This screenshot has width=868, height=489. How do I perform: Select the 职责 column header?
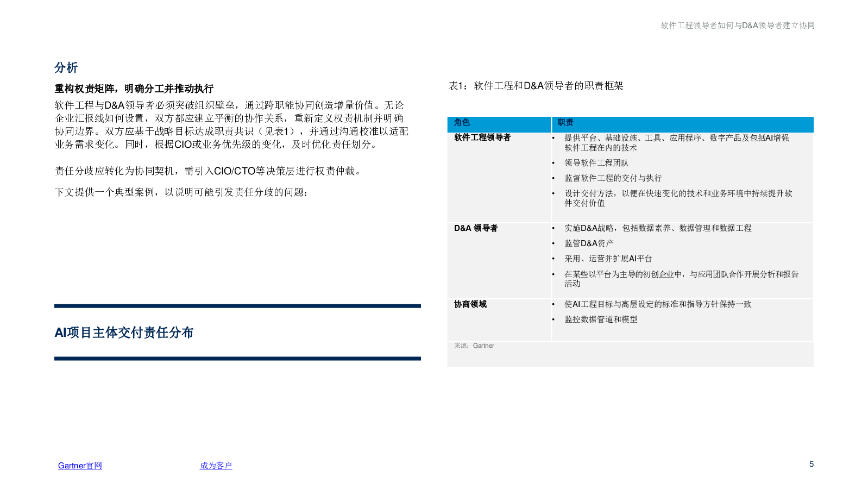(565, 123)
